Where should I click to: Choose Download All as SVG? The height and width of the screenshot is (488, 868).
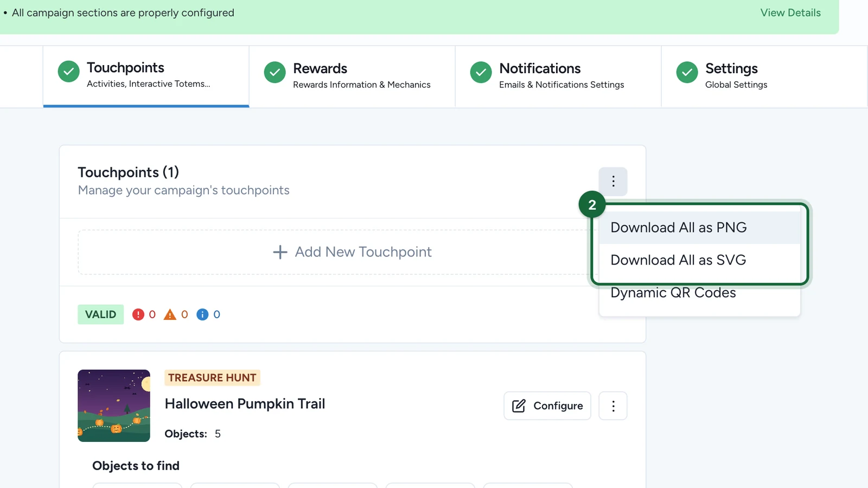coord(699,260)
